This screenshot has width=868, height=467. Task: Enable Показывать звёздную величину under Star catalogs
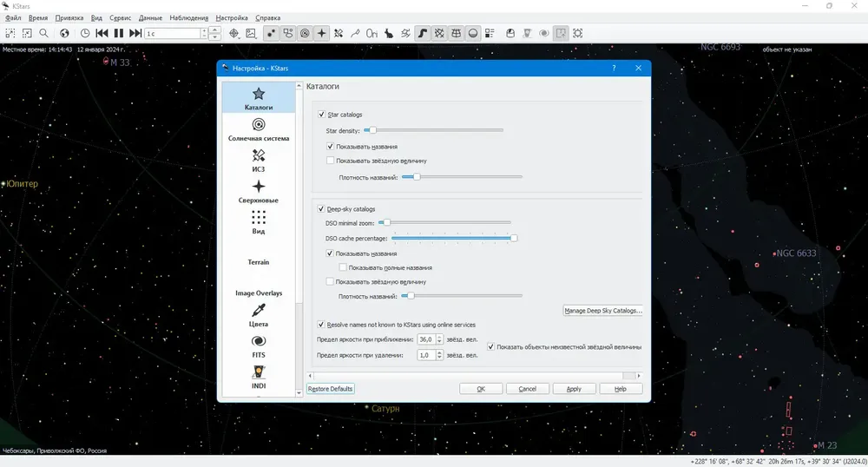coord(331,161)
